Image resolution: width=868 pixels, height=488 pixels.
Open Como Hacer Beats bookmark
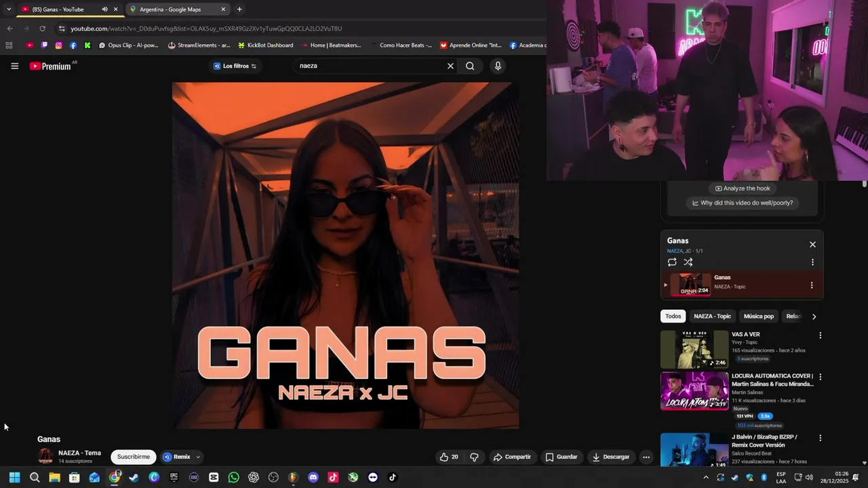click(401, 45)
